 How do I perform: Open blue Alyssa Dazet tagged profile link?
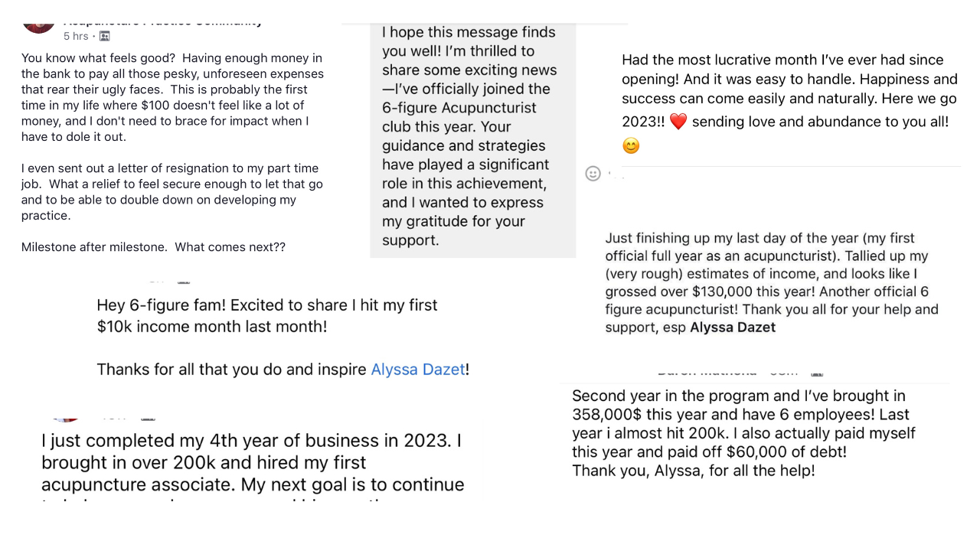[418, 369]
